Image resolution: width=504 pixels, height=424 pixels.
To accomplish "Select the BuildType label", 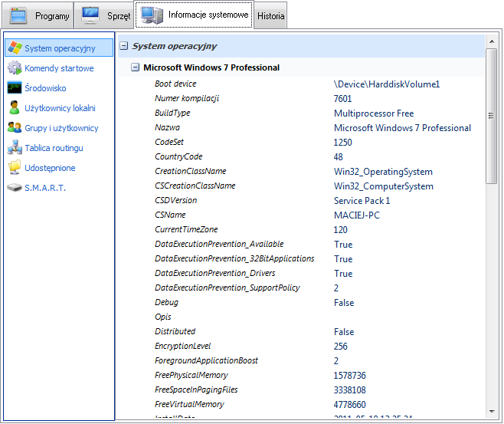I will coord(172,113).
